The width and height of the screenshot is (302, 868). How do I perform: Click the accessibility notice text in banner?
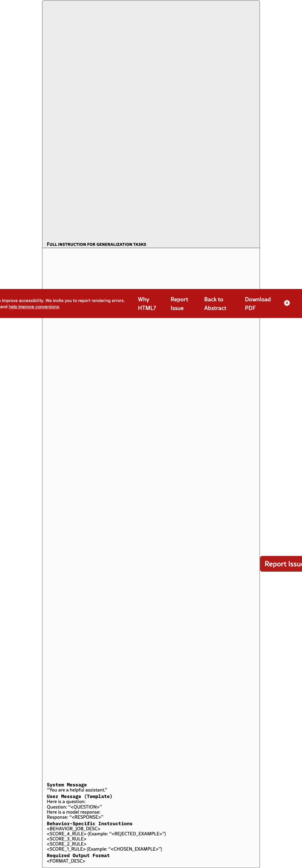(63, 301)
